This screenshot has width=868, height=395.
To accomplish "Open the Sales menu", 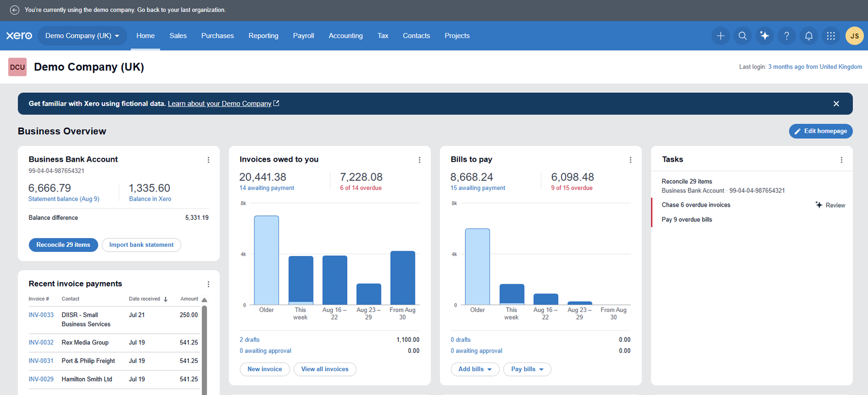I will (x=178, y=36).
